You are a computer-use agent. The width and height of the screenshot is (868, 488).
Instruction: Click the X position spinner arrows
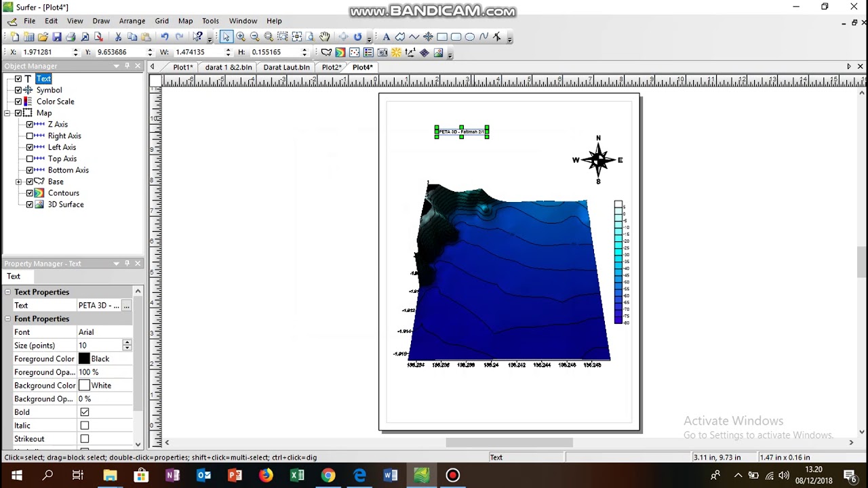(x=75, y=52)
